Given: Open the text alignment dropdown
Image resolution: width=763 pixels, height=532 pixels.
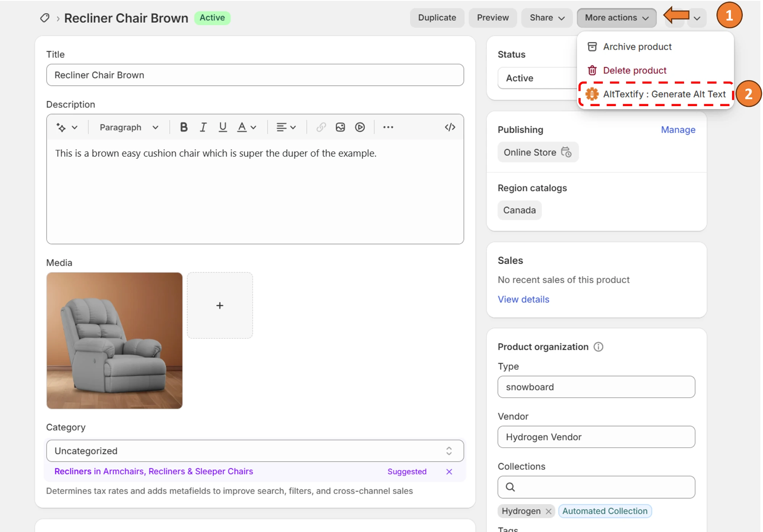Looking at the screenshot, I should [286, 127].
